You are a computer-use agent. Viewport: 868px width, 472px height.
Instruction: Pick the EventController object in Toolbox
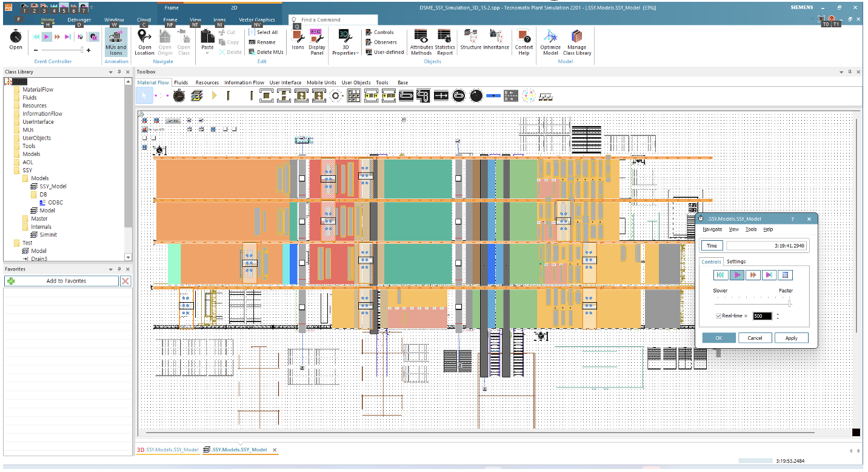[179, 95]
